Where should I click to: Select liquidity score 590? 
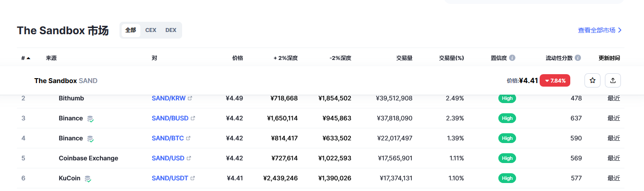576,138
